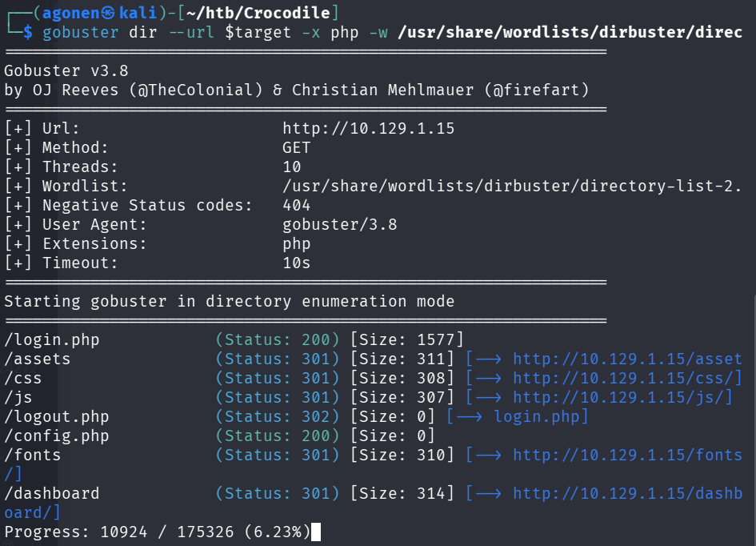This screenshot has height=546, width=756.
Task: Click the terminal cursor after the progress percentage
Action: (x=316, y=532)
